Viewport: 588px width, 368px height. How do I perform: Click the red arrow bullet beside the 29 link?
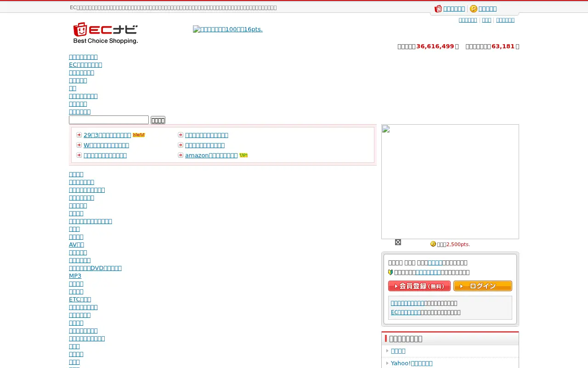[79, 135]
